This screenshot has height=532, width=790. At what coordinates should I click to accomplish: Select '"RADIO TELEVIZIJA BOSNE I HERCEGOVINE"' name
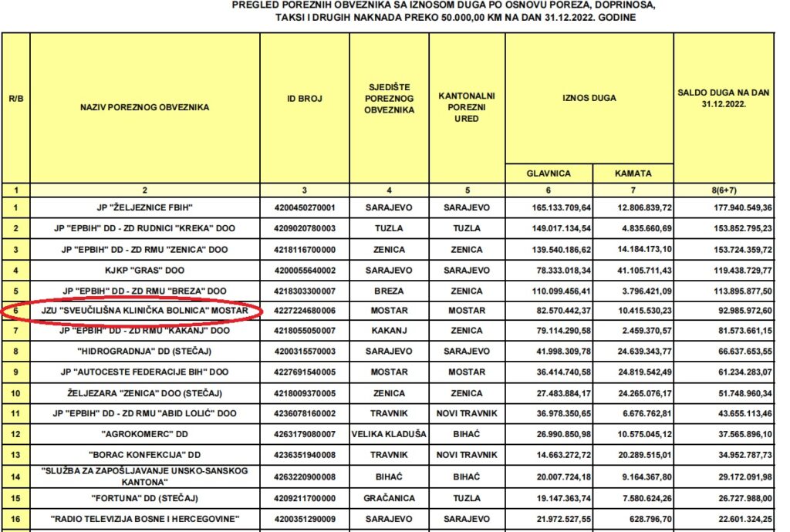(144, 519)
